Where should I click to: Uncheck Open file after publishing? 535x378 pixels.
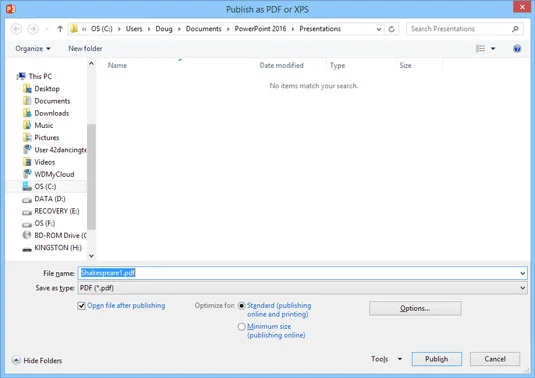pos(81,306)
